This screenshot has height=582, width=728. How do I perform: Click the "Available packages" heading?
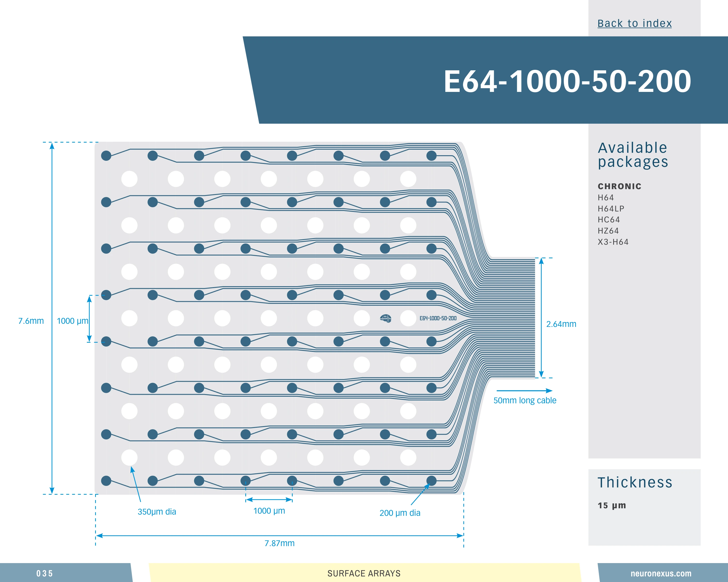tap(633, 155)
